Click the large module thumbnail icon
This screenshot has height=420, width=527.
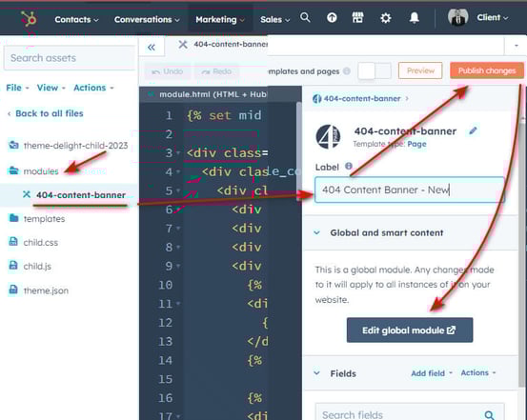click(328, 136)
